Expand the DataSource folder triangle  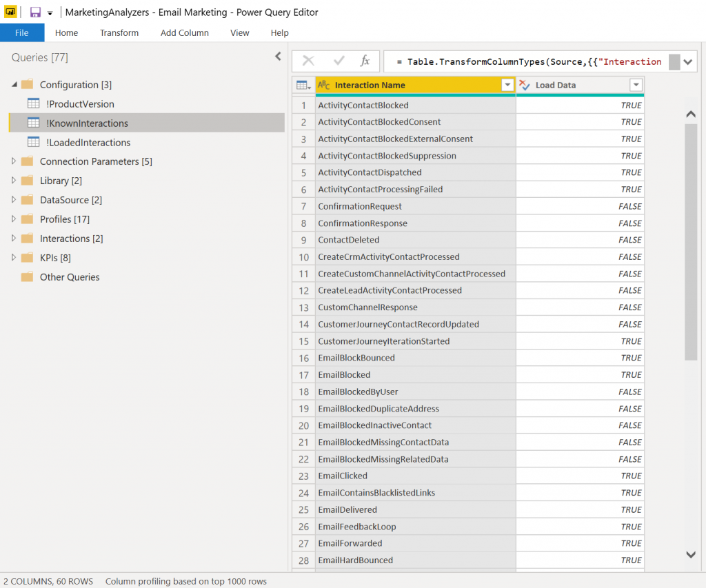tap(14, 200)
